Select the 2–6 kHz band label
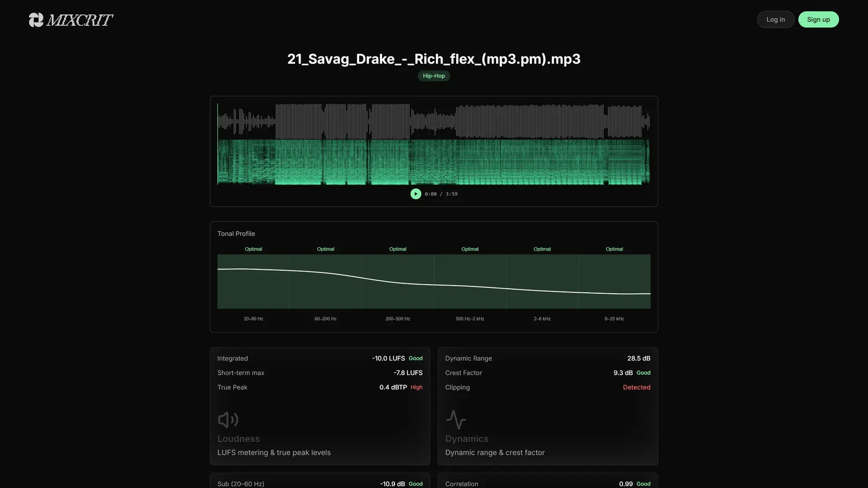The width and height of the screenshot is (868, 488). pyautogui.click(x=542, y=319)
